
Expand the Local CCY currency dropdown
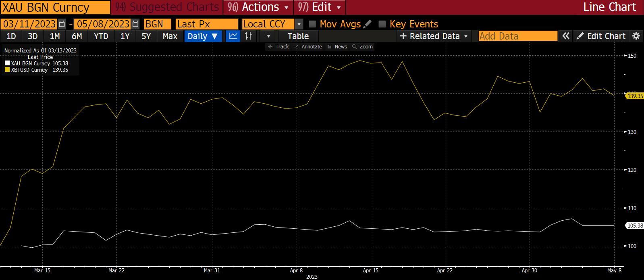pyautogui.click(x=299, y=24)
